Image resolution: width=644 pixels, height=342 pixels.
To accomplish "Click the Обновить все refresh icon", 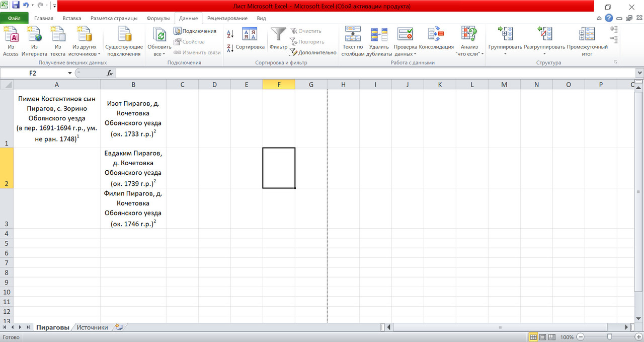I will pyautogui.click(x=159, y=35).
